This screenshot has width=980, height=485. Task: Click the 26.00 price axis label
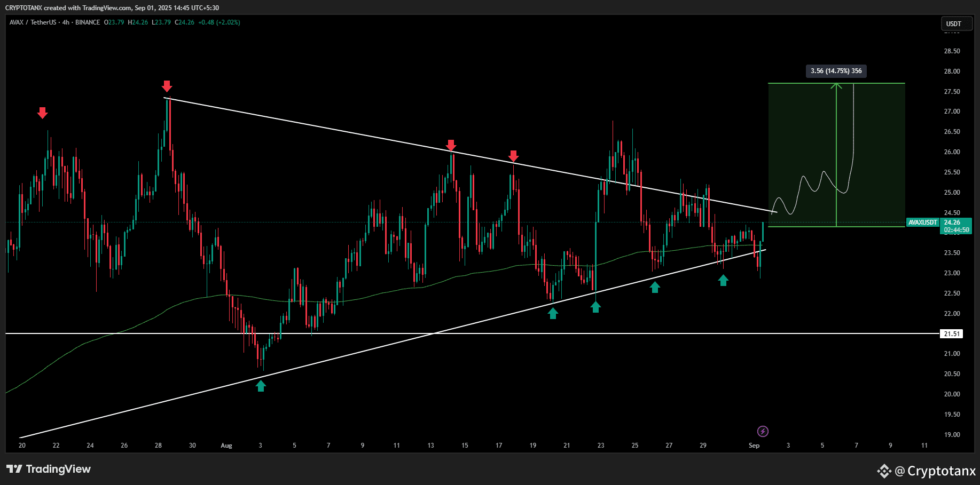pos(952,152)
